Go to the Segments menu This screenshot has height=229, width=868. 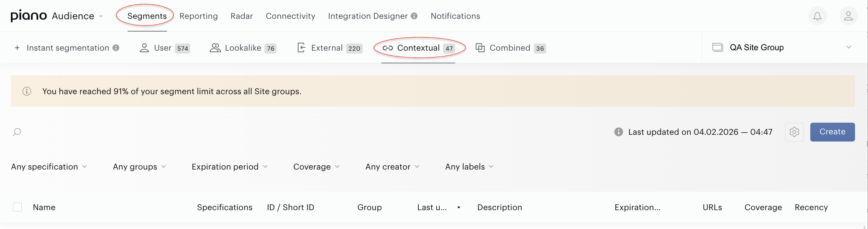tap(147, 16)
